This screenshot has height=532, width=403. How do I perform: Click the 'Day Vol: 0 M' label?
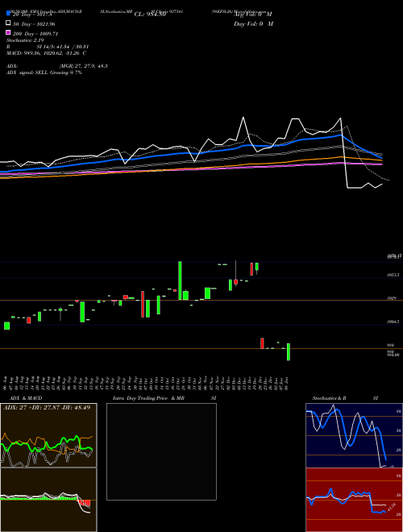[253, 24]
